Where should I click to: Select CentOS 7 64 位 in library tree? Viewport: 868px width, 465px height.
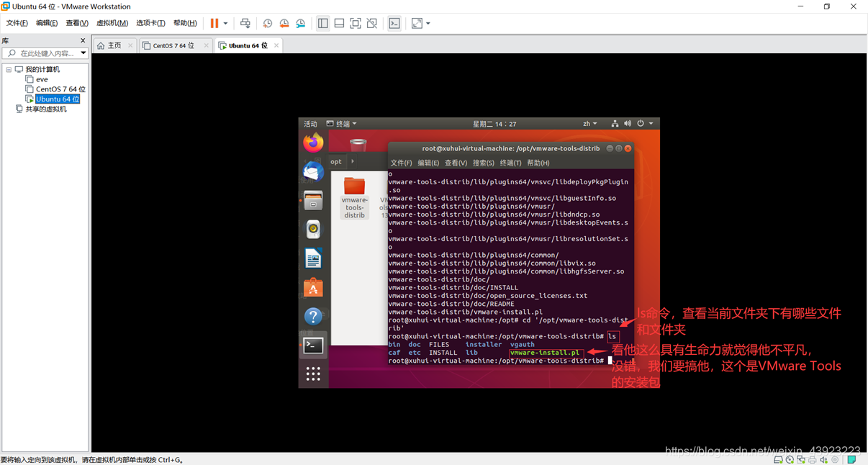tap(60, 89)
